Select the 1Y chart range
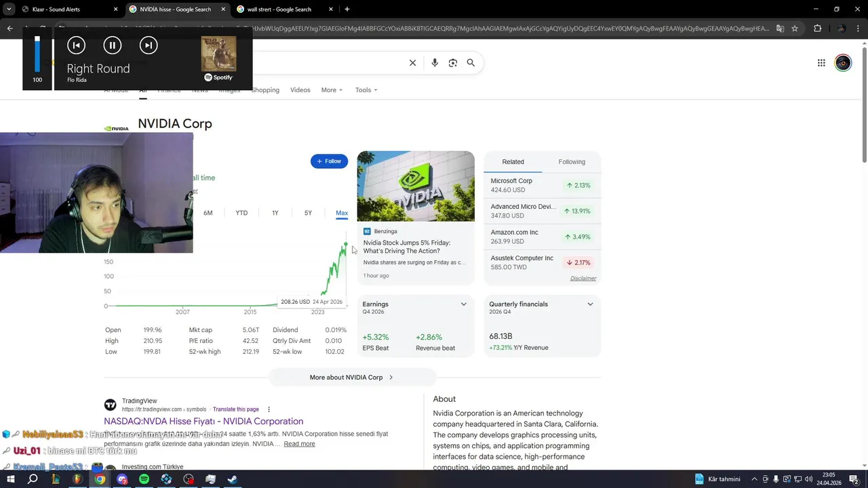868x488 pixels. [275, 213]
